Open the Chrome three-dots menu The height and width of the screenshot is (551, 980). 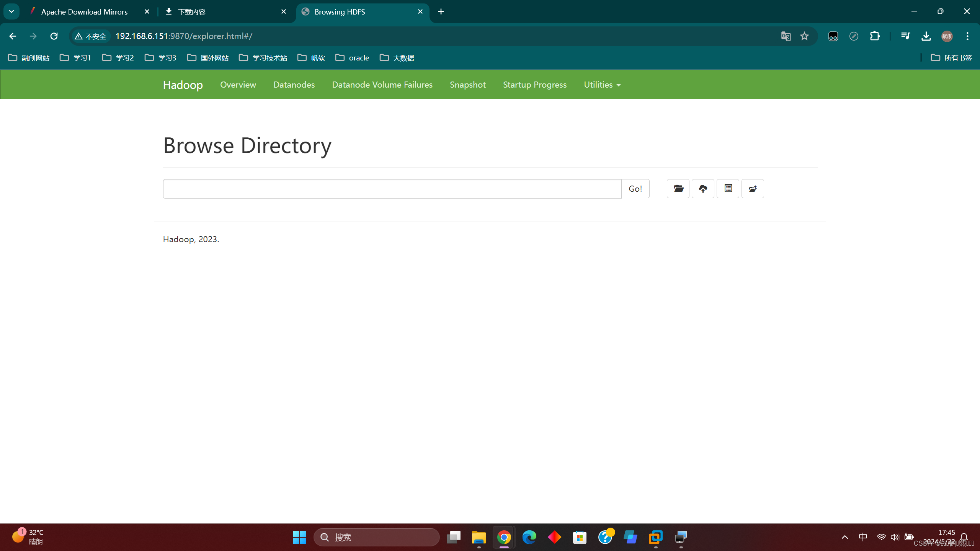tap(967, 36)
